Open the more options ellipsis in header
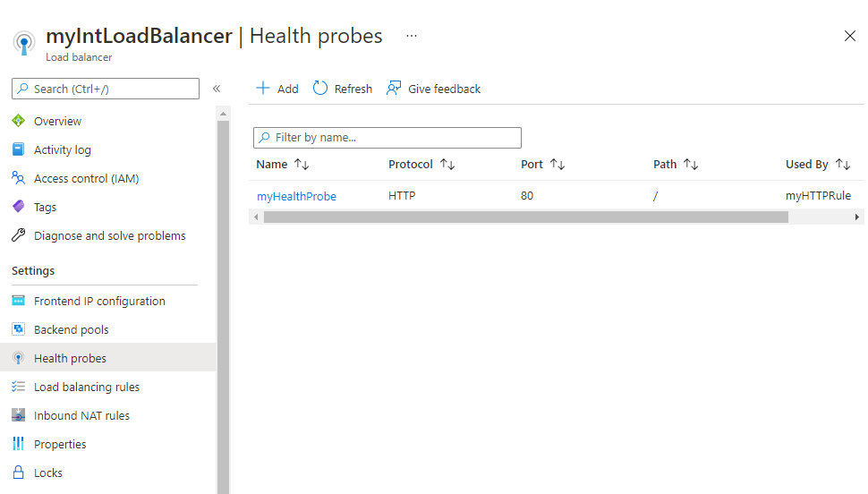 click(412, 36)
